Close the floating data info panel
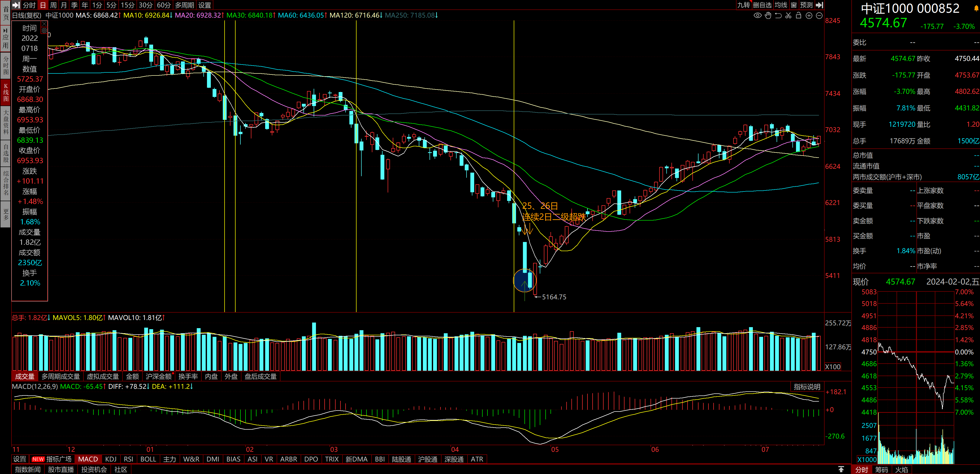The height and width of the screenshot is (474, 980). click(x=44, y=24)
